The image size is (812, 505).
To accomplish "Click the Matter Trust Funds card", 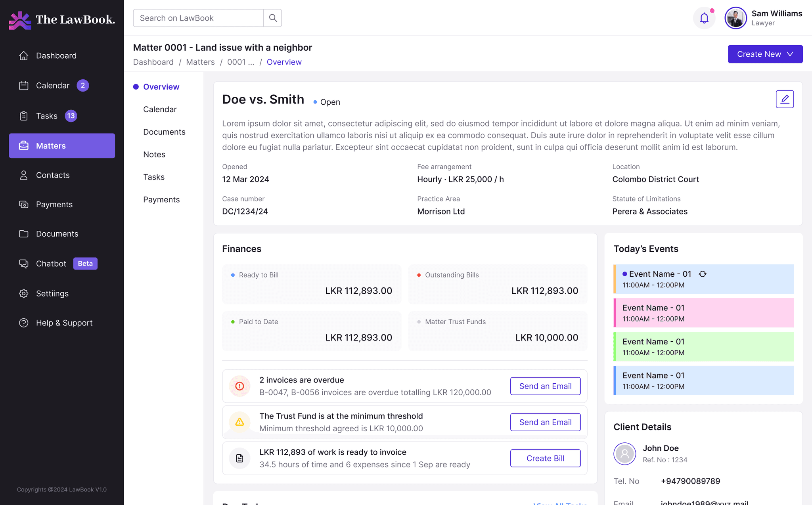I will tap(498, 331).
